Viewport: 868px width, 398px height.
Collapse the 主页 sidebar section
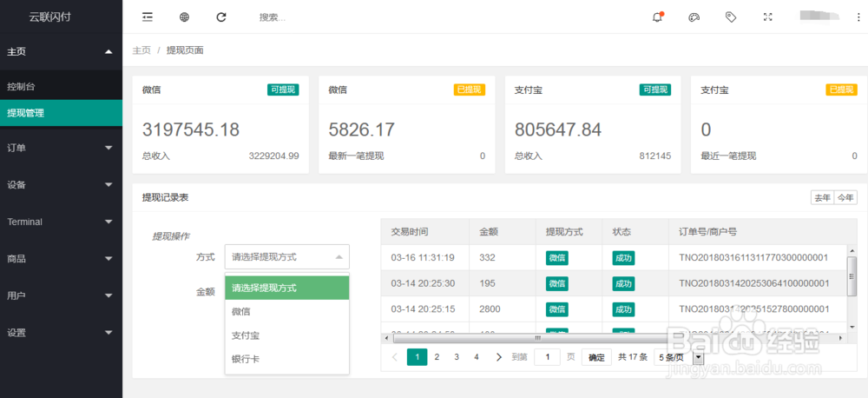click(x=61, y=51)
